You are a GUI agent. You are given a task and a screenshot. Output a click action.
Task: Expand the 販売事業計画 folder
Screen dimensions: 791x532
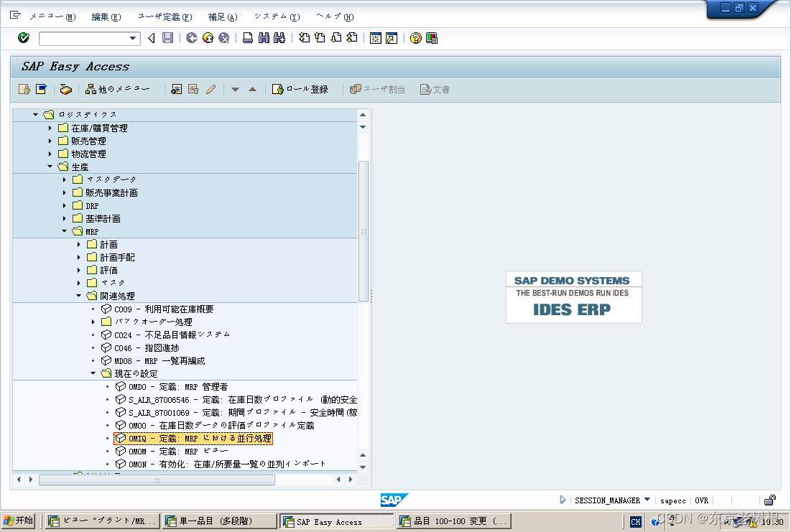64,192
